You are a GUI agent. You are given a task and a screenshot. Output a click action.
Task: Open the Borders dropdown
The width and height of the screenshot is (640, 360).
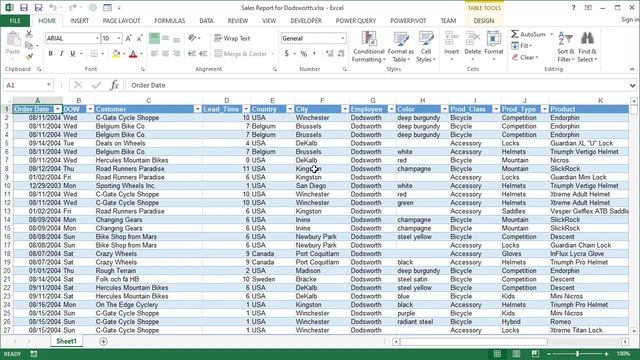103,53
